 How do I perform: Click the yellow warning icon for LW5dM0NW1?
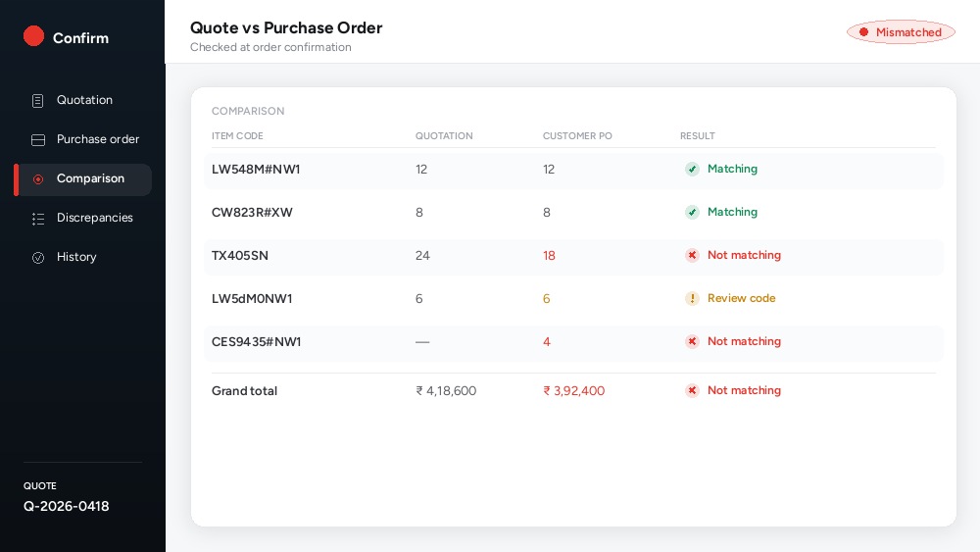pos(692,298)
